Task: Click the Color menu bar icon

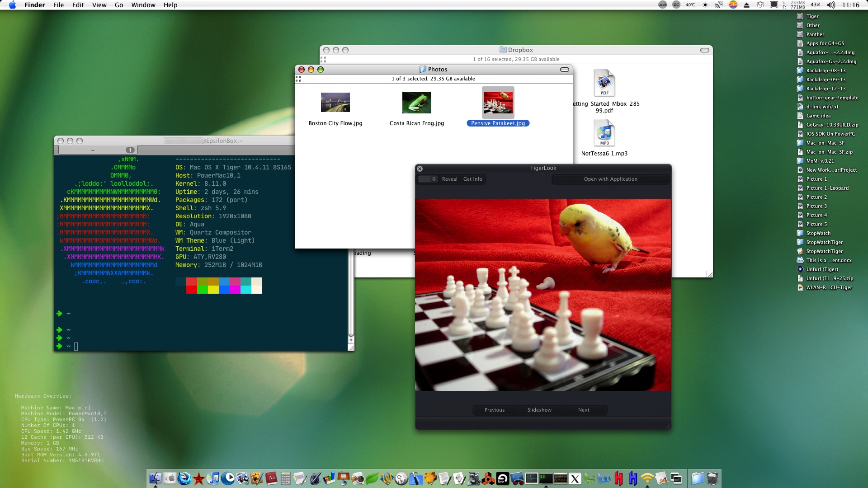Action: pyautogui.click(x=733, y=5)
